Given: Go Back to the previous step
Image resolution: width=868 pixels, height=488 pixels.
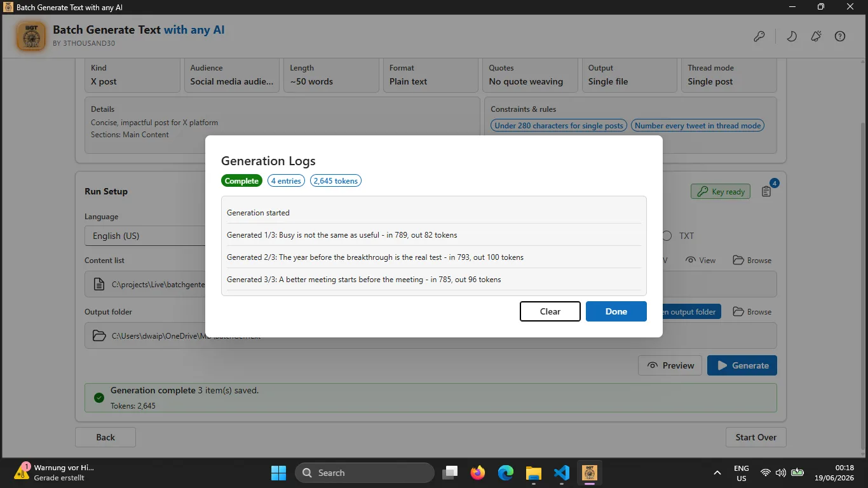Looking at the screenshot, I should [105, 437].
